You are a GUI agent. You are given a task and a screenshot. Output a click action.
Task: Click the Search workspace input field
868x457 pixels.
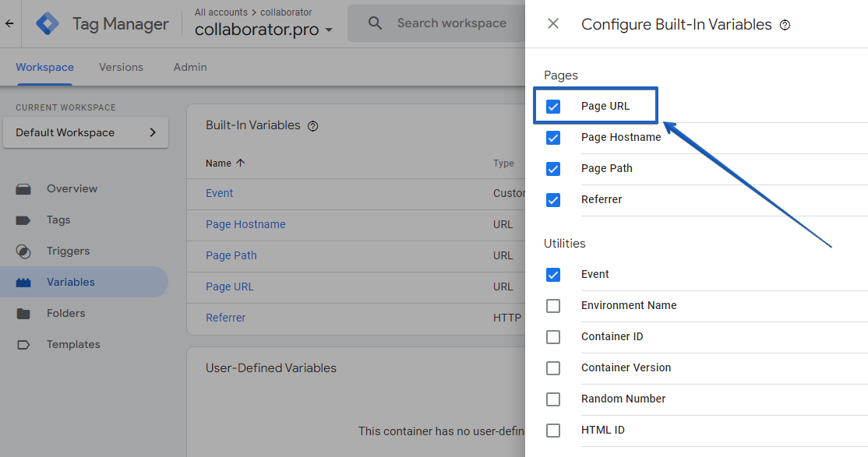click(452, 23)
